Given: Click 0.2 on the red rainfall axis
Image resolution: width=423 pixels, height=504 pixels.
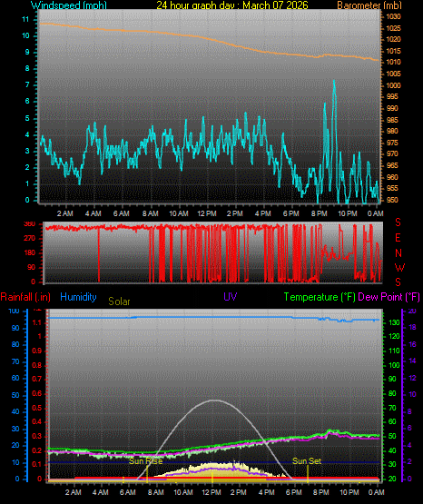Looking at the screenshot, I should [x=37, y=450].
